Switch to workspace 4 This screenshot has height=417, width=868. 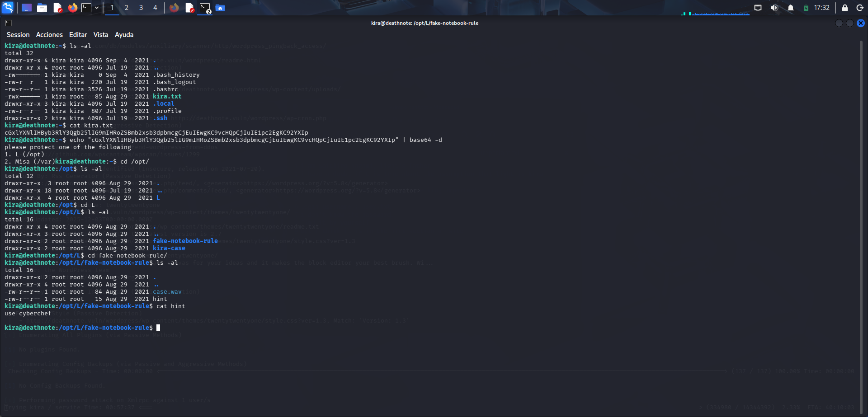pos(155,8)
